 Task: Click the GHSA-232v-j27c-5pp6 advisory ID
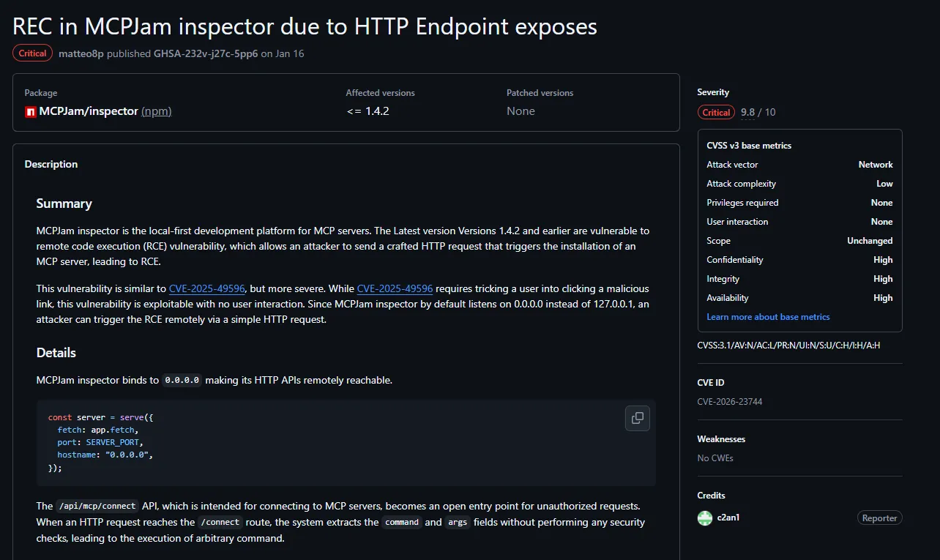tap(206, 53)
